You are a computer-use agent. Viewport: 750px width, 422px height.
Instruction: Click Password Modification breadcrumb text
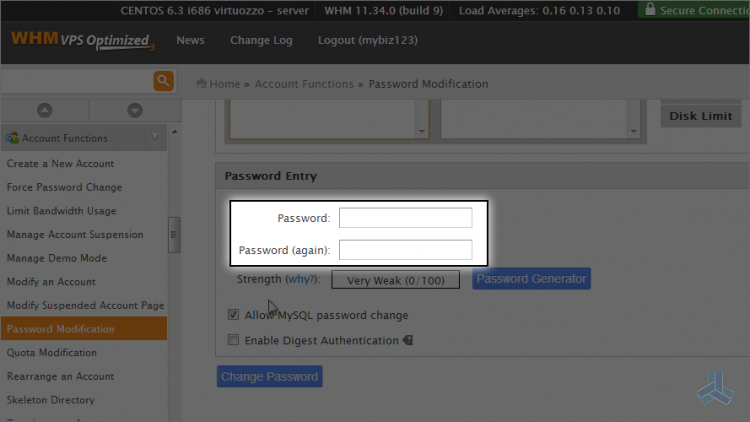click(428, 84)
